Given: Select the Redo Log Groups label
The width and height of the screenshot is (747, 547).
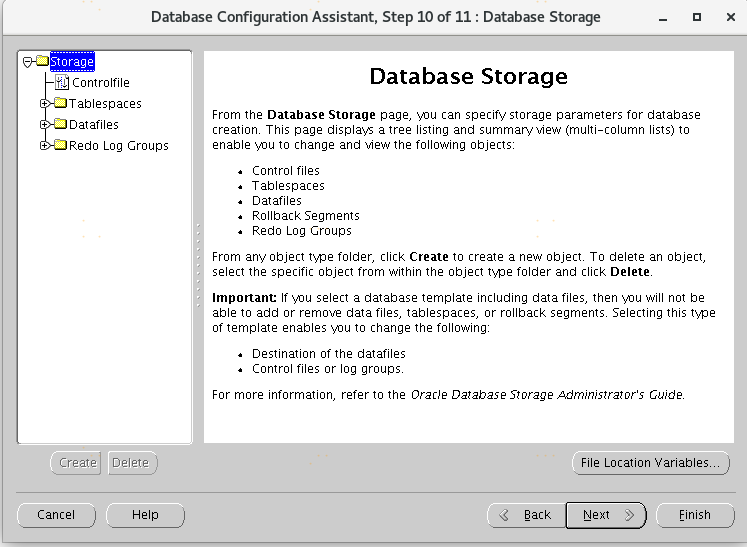Looking at the screenshot, I should tap(118, 146).
